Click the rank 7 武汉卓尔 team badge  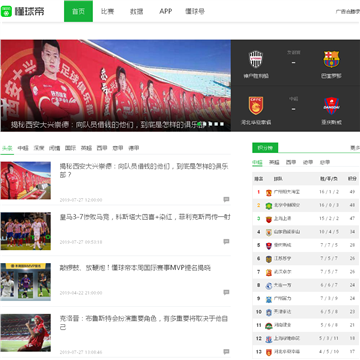pos(269,272)
